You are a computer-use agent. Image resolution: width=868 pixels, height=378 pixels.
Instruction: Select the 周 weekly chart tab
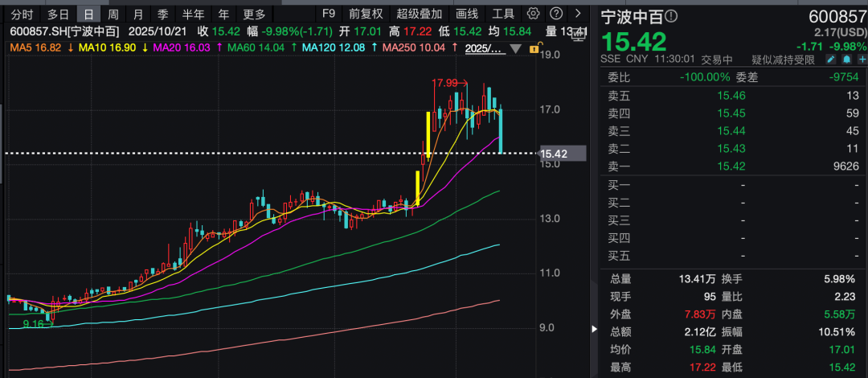(x=113, y=14)
